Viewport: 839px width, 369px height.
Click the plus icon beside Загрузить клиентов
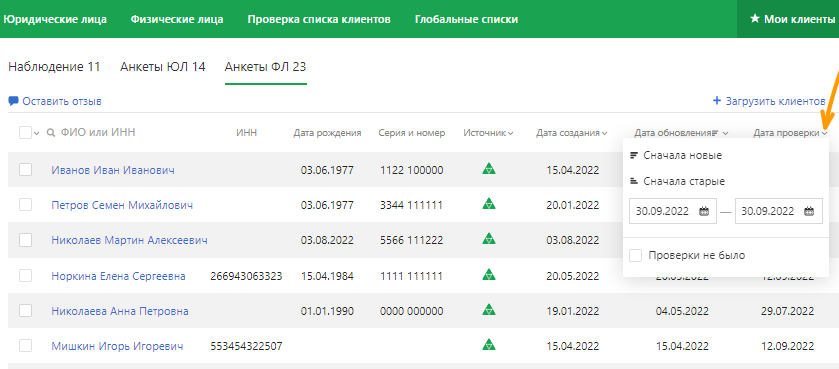(717, 101)
